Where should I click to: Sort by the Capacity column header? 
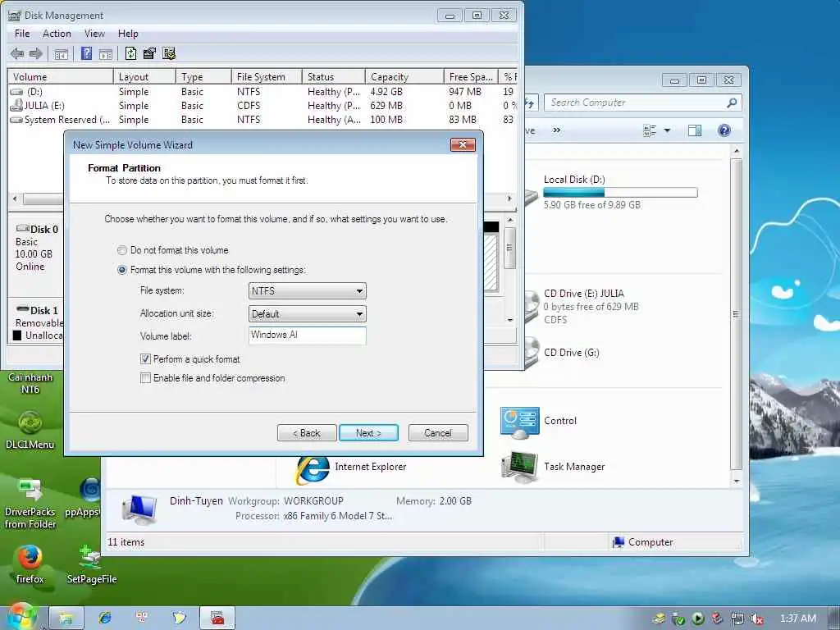(x=404, y=76)
